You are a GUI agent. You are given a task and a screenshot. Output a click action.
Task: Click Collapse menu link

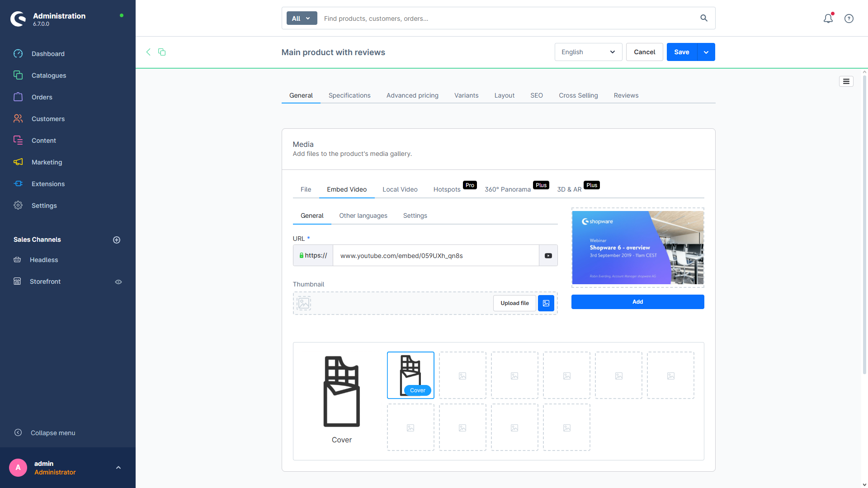(53, 433)
